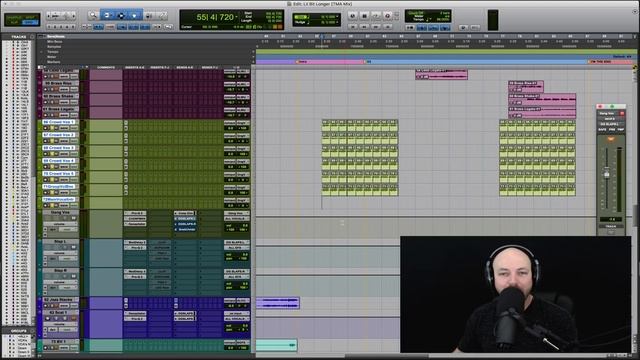Open the Crowd Vox 3 input selector
Screen dimensions: 640x360
pyautogui.click(x=230, y=148)
